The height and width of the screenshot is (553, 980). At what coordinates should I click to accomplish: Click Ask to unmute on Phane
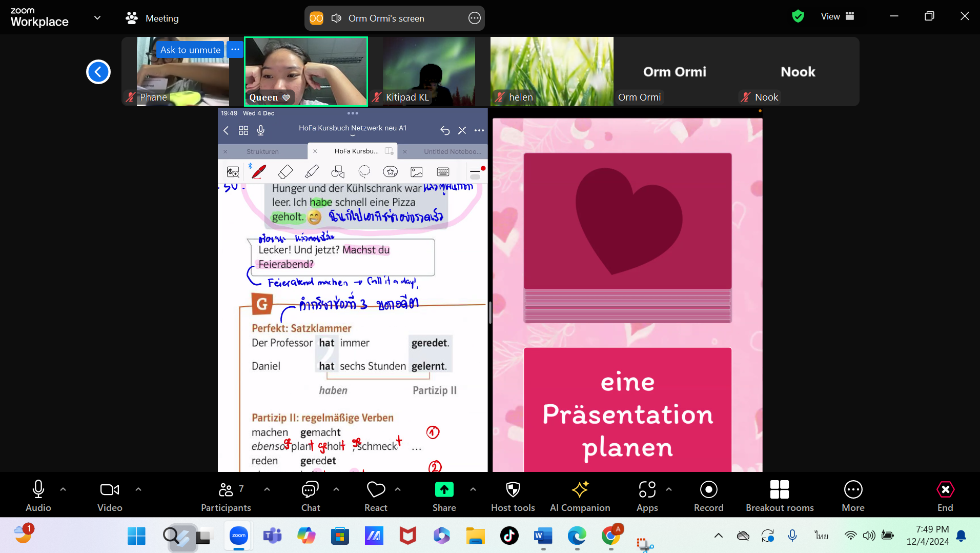tap(190, 50)
